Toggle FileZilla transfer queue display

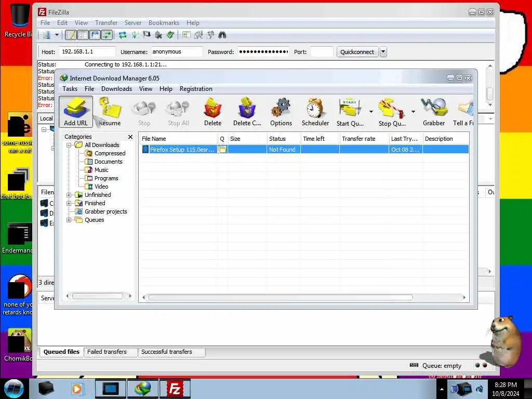click(107, 35)
